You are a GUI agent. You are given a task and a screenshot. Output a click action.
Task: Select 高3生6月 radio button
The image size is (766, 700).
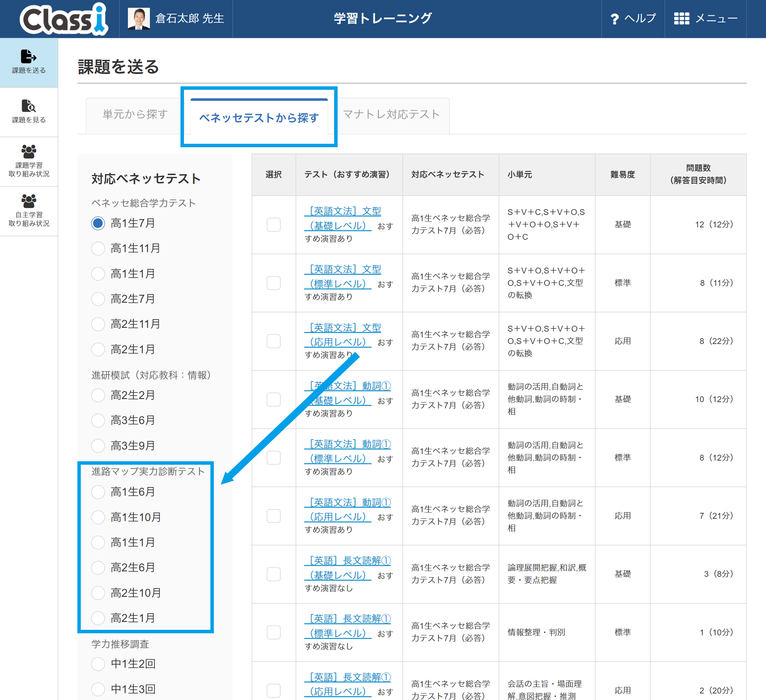[x=98, y=420]
